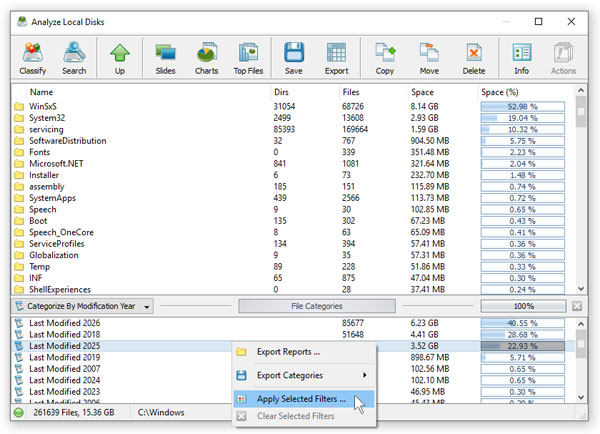Open the Search tool
This screenshot has height=434, width=600.
pos(74,58)
